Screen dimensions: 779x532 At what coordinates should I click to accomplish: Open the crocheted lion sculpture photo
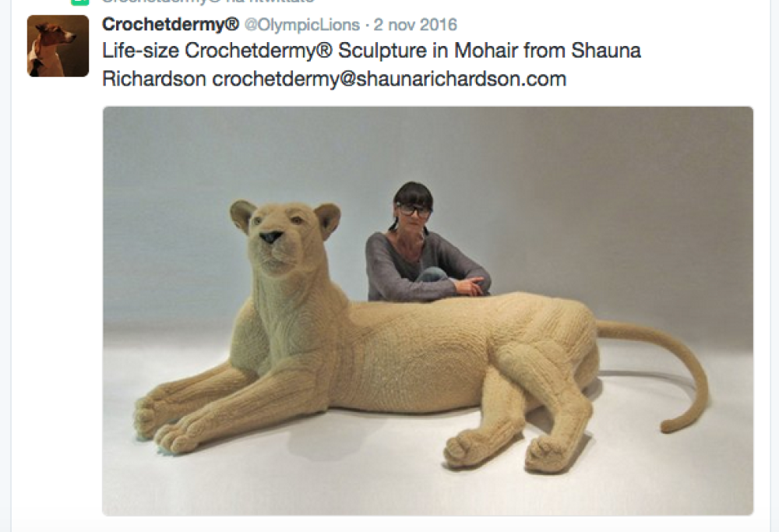(428, 311)
